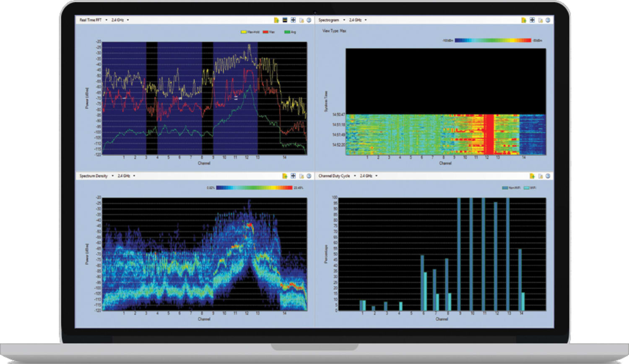Click the 'Percentage' axis label in Duty Cycle chart
The width and height of the screenshot is (629, 364).
[x=326, y=254]
